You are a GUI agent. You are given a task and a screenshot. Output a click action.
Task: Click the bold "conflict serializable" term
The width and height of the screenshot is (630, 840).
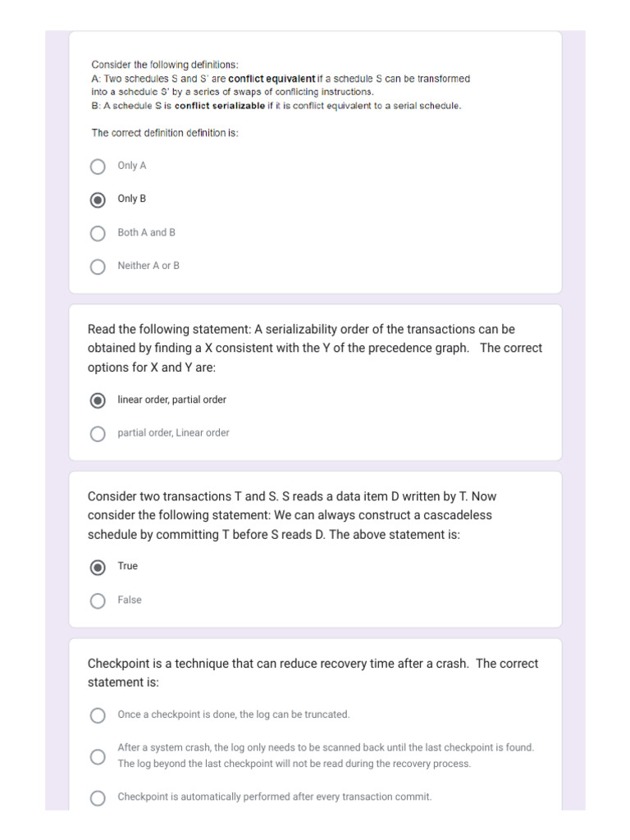(x=220, y=106)
